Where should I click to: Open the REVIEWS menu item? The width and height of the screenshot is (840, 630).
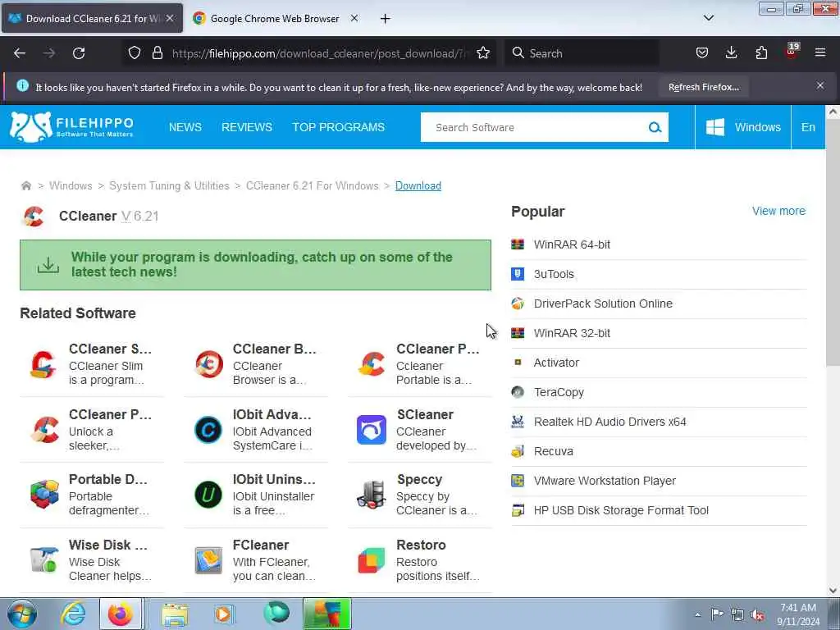(247, 127)
